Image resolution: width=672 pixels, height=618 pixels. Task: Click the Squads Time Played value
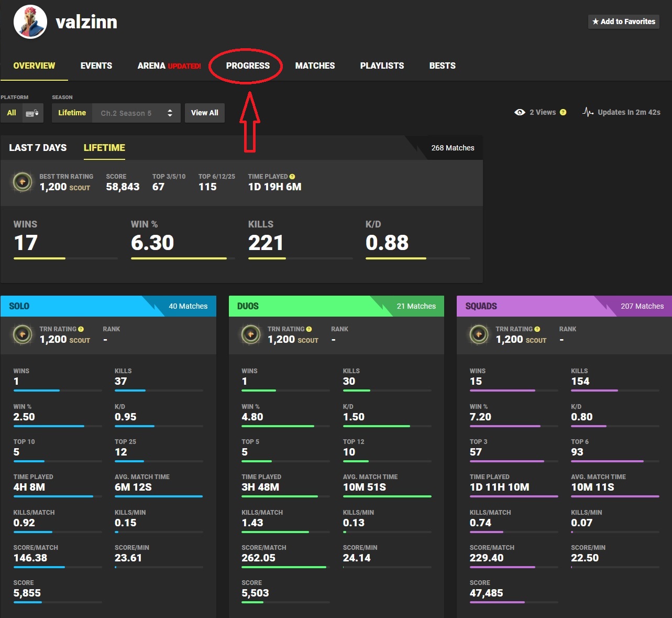499,487
